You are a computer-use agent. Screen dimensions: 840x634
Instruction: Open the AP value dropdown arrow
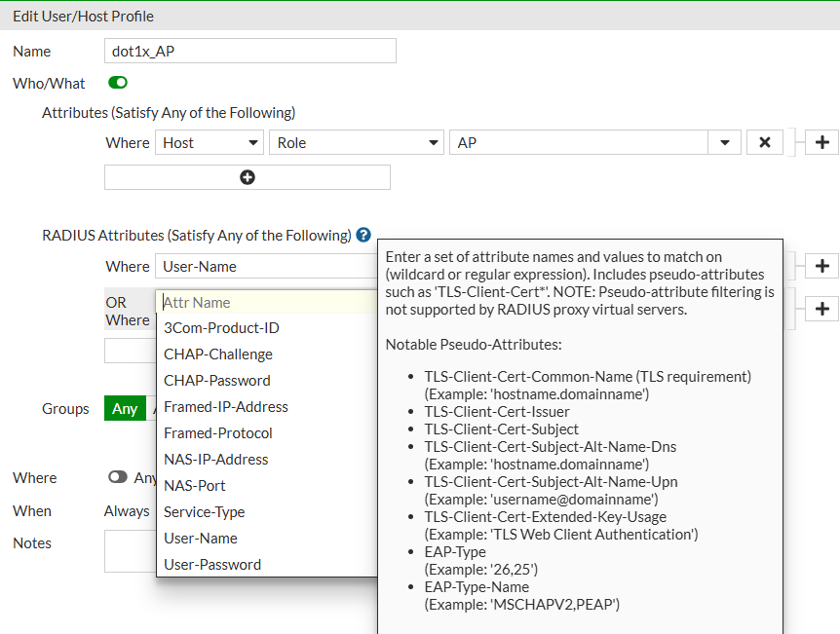[x=724, y=143]
